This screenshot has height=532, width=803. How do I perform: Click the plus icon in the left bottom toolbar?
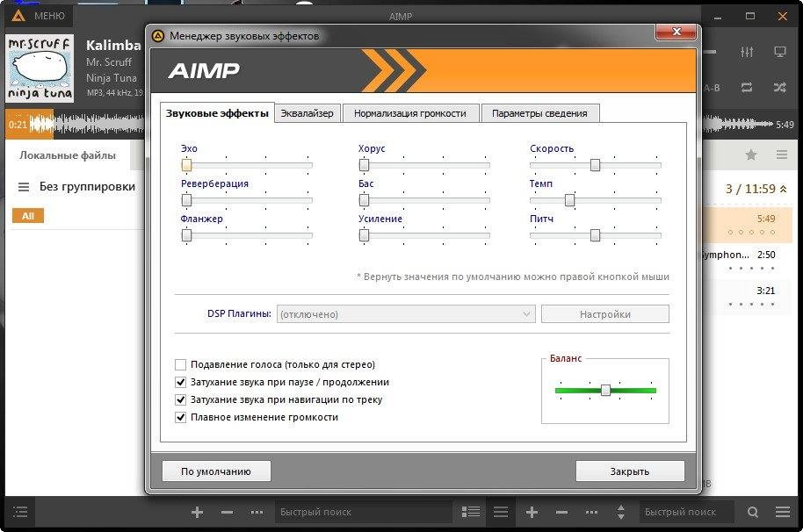[197, 512]
